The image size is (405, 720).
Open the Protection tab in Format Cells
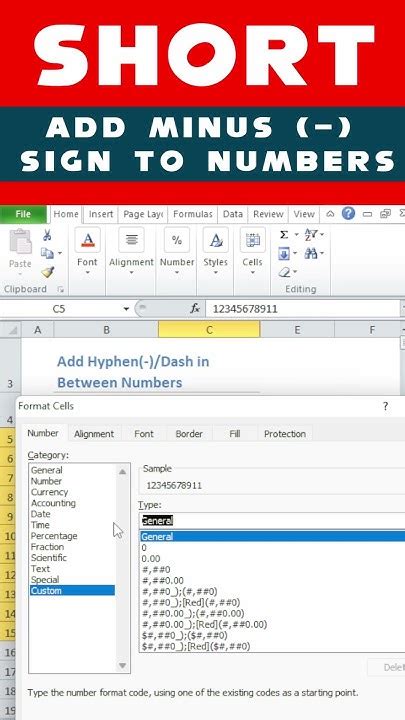(x=285, y=434)
